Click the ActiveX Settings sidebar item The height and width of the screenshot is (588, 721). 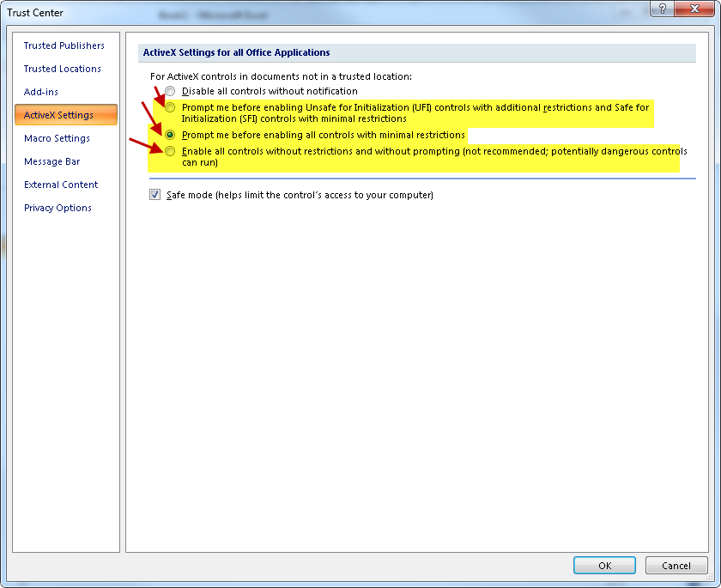58,115
